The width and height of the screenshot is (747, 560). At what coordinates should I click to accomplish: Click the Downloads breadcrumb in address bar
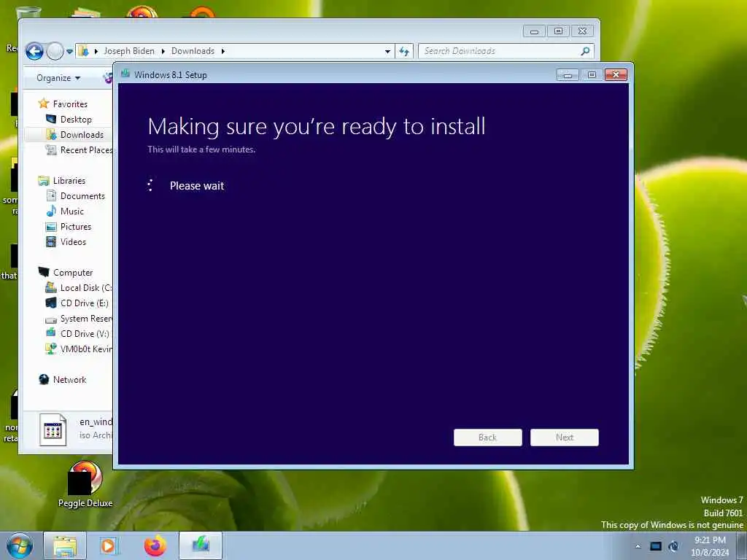193,51
